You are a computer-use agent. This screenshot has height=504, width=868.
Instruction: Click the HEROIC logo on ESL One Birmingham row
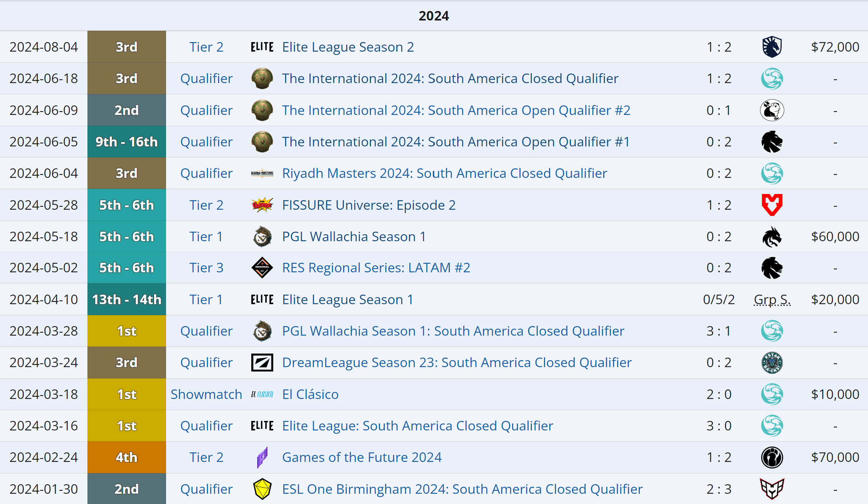(x=773, y=489)
